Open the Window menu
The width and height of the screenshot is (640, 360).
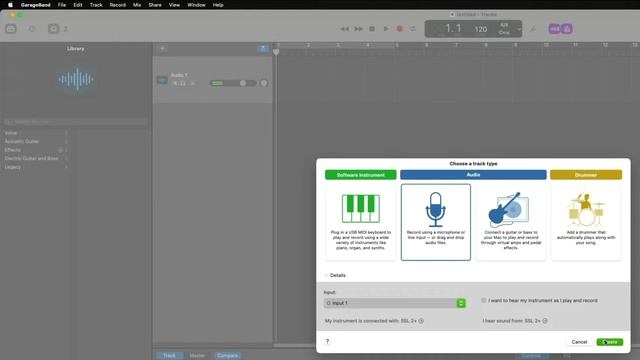pyautogui.click(x=196, y=5)
